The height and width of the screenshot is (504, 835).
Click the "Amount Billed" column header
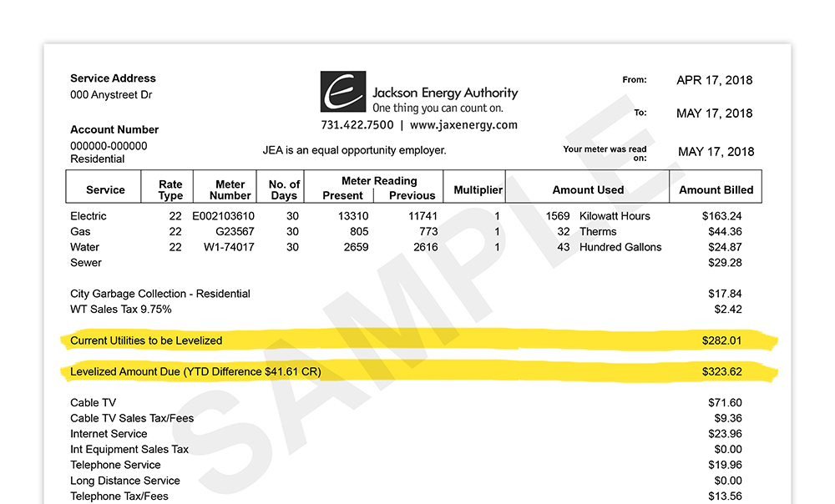pos(716,190)
